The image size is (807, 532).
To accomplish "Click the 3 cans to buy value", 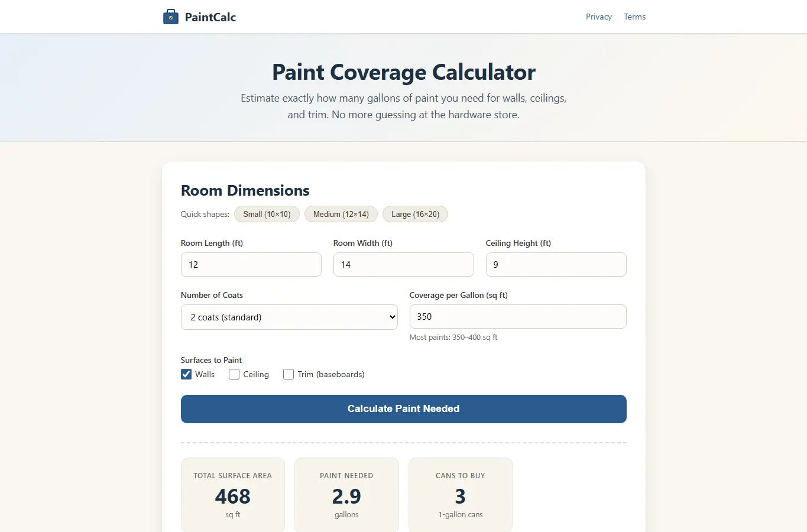I will tap(461, 497).
